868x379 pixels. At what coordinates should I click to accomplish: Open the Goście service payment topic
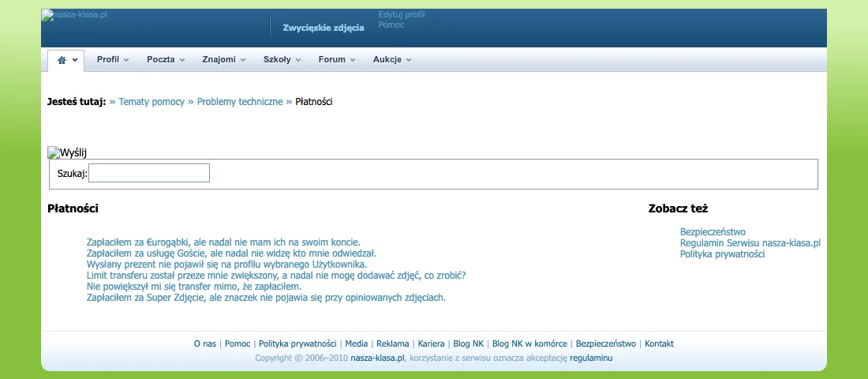point(231,253)
